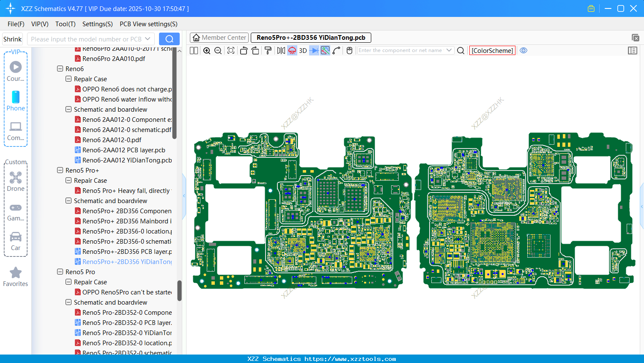Open Reno6-2AA012 PCB layer.pcb file

[123, 150]
